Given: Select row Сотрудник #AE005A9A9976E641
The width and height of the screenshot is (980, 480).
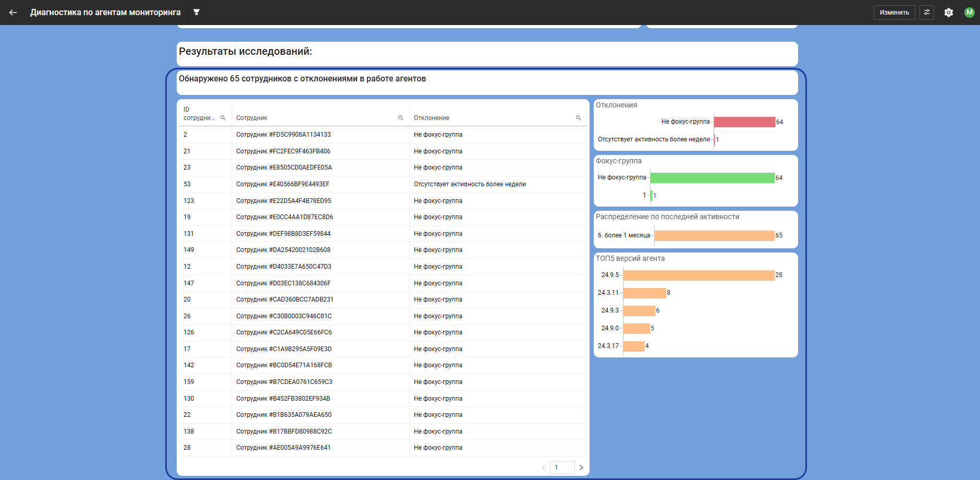Looking at the screenshot, I should (383, 448).
